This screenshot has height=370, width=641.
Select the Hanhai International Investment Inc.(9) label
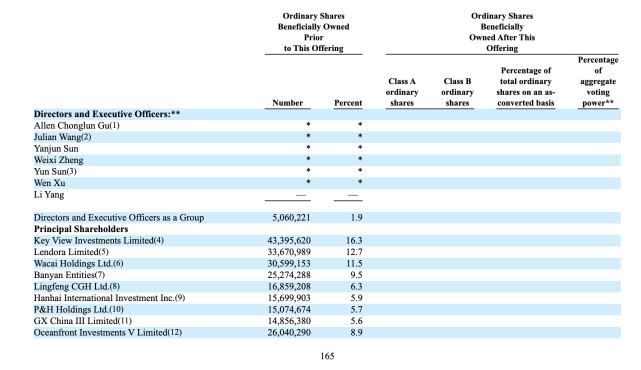click(109, 298)
